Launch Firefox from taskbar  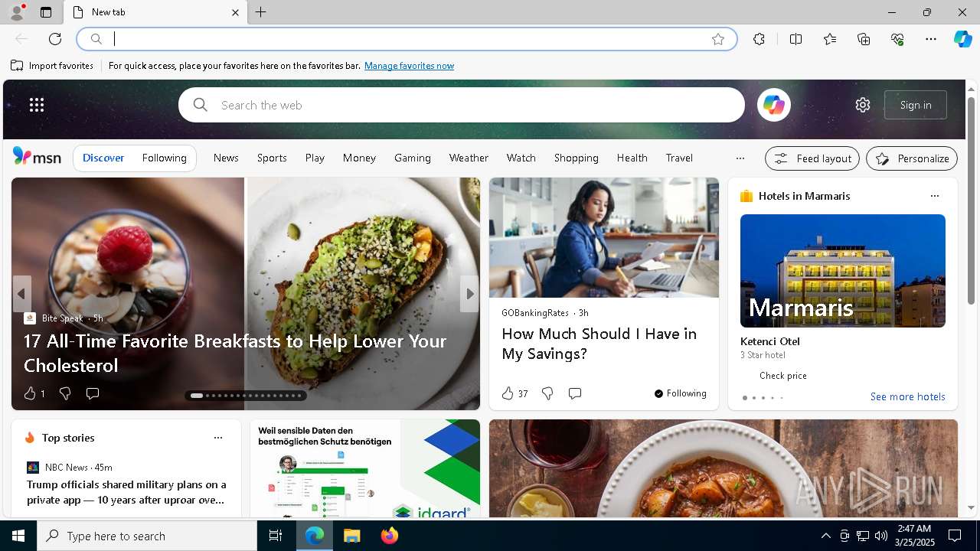(x=390, y=536)
